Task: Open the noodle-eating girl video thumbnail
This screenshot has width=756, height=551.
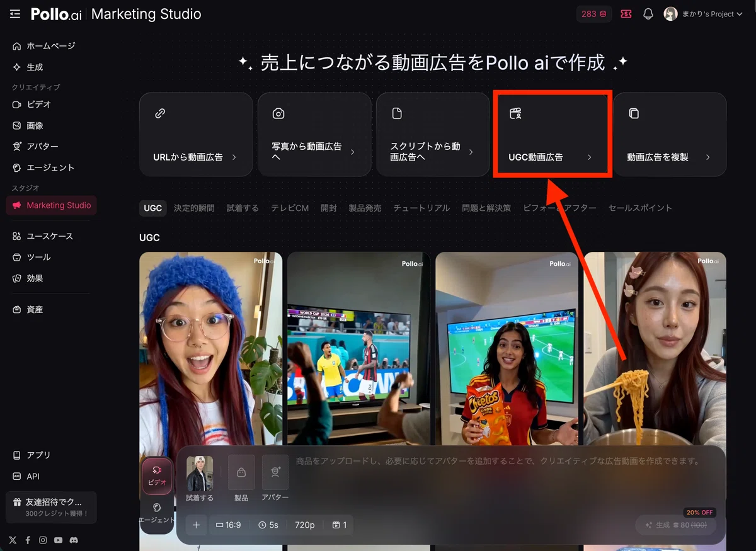Action: pyautogui.click(x=655, y=349)
